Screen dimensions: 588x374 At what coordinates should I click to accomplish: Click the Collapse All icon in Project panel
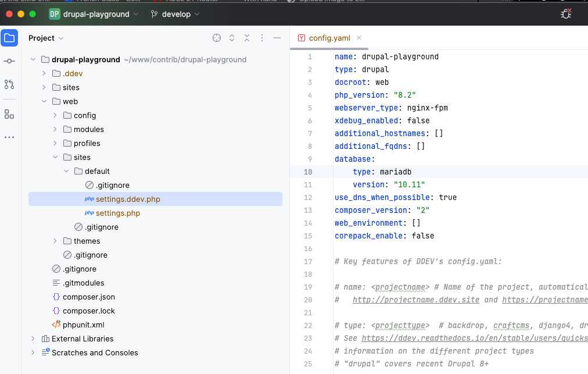(247, 38)
